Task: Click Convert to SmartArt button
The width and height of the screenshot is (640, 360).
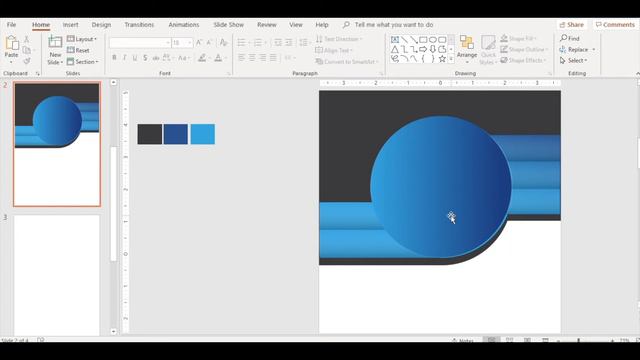Action: coord(347,62)
